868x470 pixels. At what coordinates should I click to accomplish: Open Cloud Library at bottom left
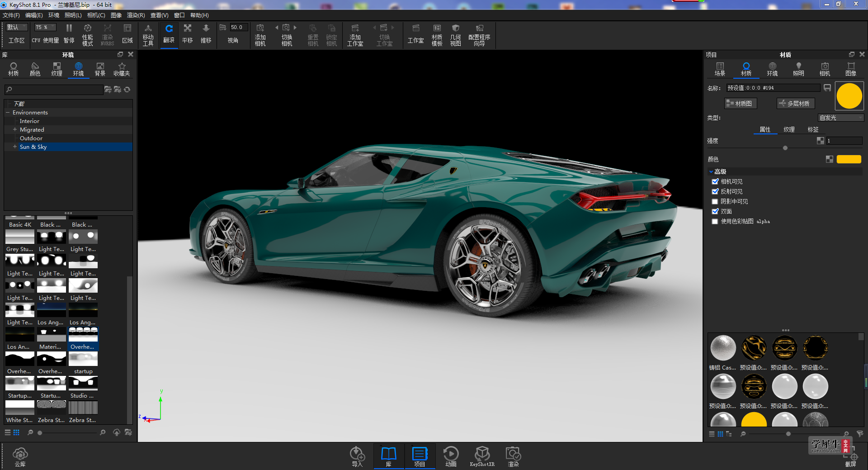pos(20,456)
